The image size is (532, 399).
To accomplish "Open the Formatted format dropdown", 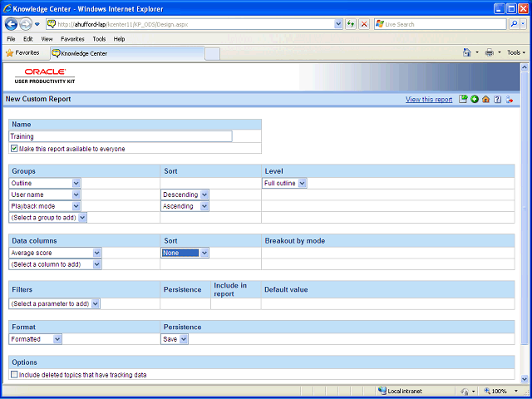I will (35, 339).
